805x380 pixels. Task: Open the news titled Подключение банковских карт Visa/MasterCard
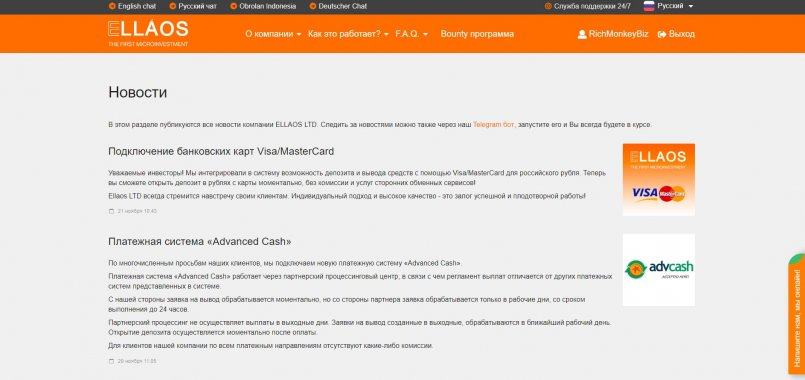pyautogui.click(x=221, y=151)
